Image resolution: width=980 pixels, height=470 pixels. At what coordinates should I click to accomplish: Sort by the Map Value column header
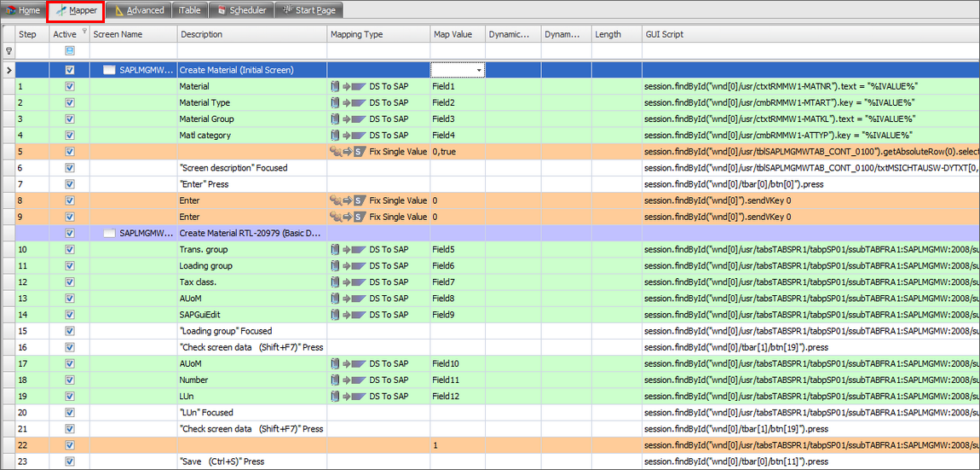[x=458, y=34]
